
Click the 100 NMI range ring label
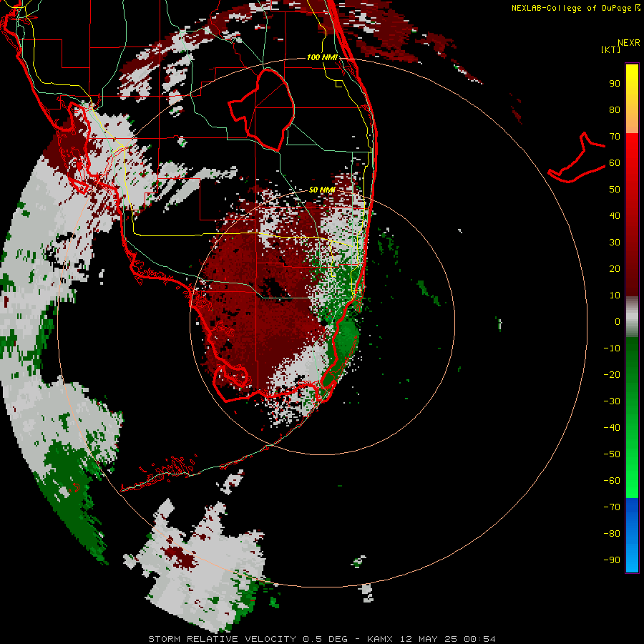click(x=322, y=57)
